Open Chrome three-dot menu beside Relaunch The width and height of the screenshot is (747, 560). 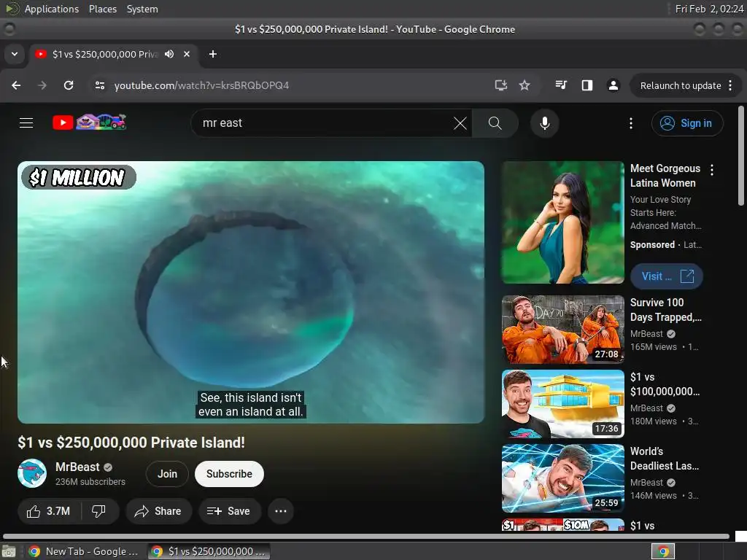(730, 85)
